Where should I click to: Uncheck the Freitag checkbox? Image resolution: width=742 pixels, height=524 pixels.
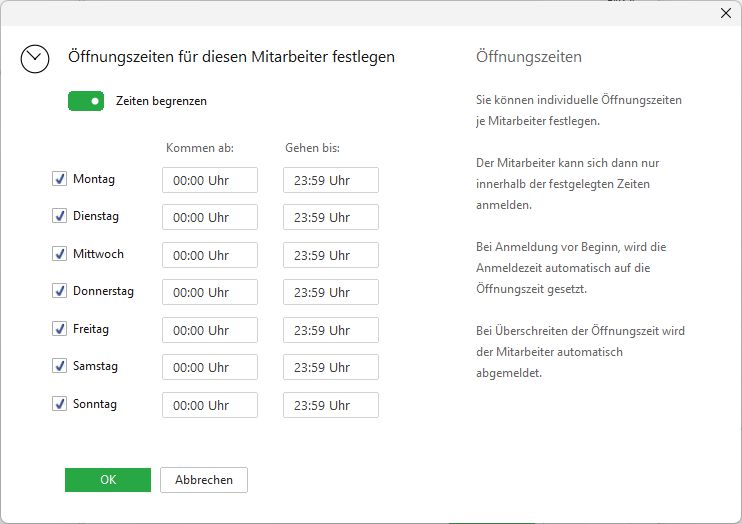pyautogui.click(x=59, y=329)
